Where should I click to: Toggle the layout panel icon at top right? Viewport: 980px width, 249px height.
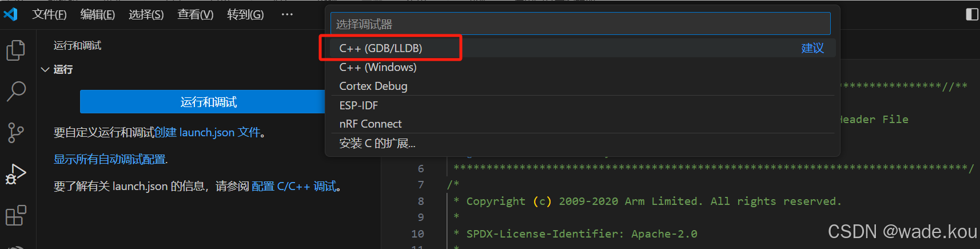click(x=972, y=14)
